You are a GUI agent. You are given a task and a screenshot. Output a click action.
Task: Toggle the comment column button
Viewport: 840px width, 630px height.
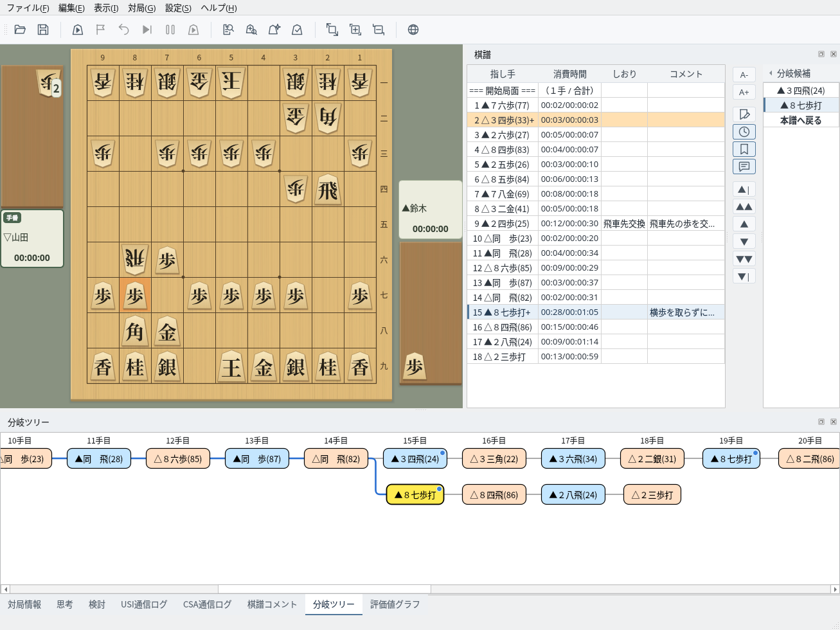(744, 166)
